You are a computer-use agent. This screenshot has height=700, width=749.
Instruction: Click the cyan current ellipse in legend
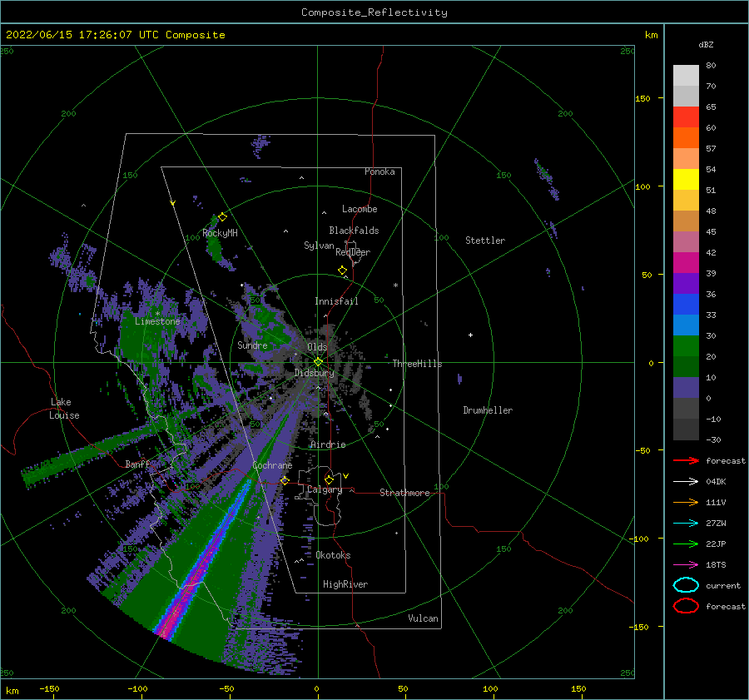coord(686,585)
